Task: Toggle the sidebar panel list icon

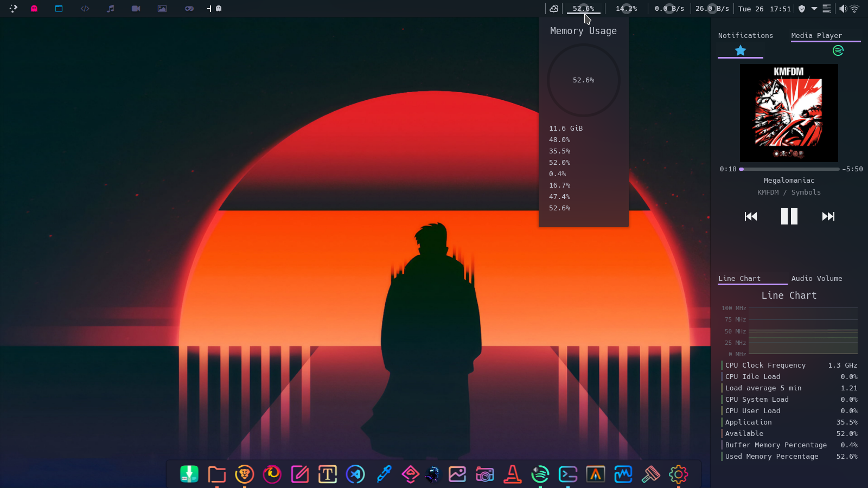Action: tap(827, 9)
